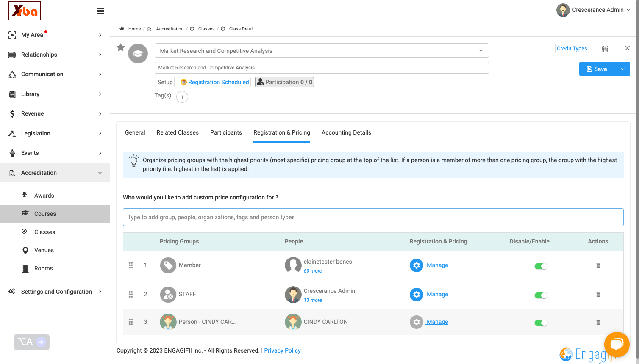639x364 pixels.
Task: Delete the Member pricing group
Action: coord(598,265)
